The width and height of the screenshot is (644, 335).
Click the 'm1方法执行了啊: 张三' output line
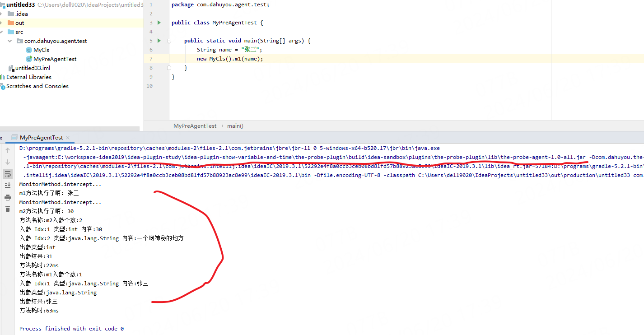pos(49,193)
